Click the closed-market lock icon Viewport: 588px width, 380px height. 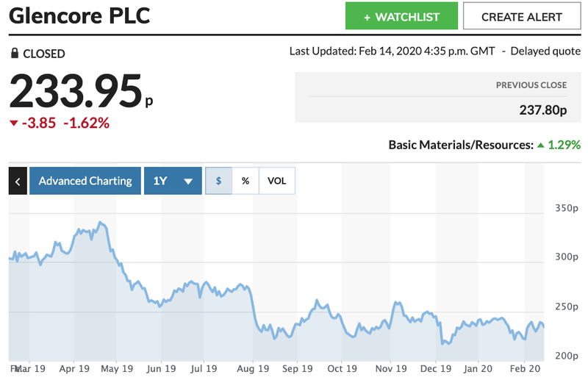click(14, 53)
